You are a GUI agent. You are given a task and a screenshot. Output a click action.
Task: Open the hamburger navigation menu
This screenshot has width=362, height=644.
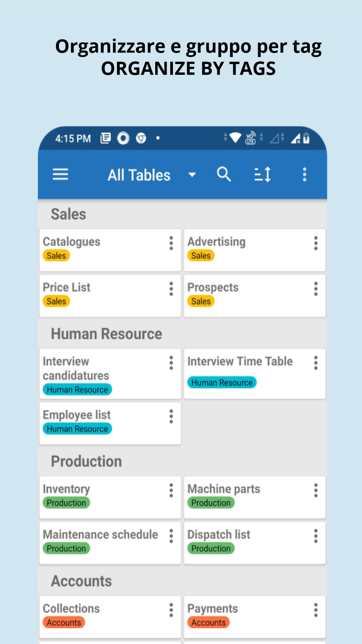pos(60,174)
